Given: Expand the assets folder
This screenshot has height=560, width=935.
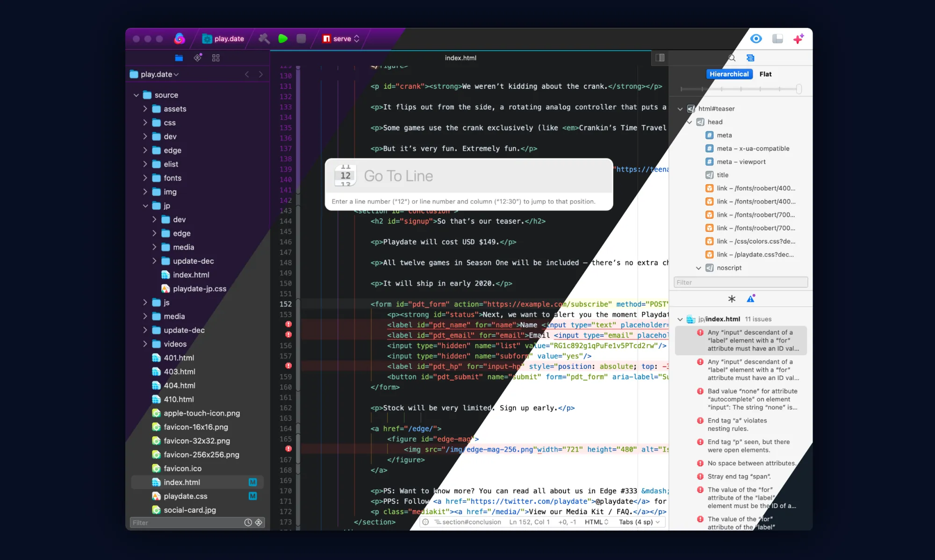Looking at the screenshot, I should 145,109.
